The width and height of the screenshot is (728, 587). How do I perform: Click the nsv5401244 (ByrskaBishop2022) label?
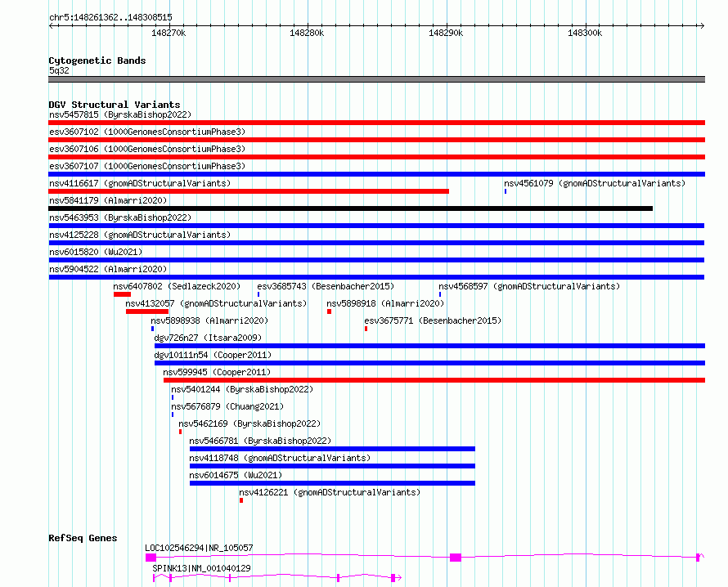242,389
